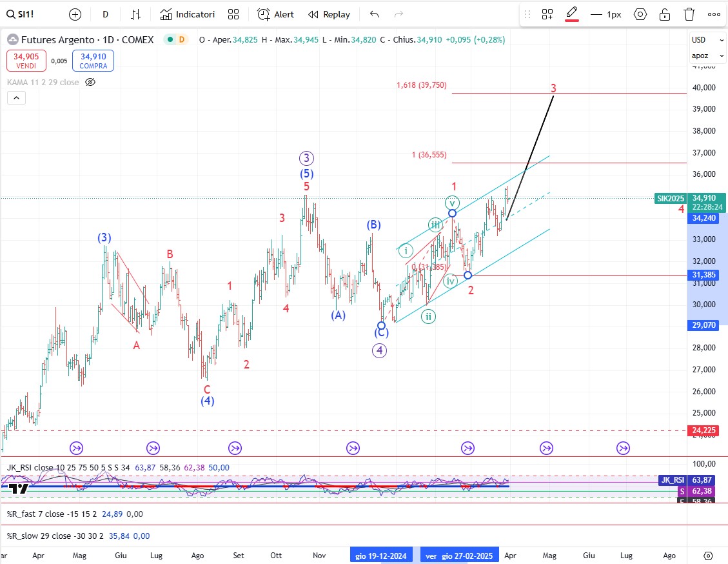
Task: Toggle the drawing lock icon
Action: (664, 14)
